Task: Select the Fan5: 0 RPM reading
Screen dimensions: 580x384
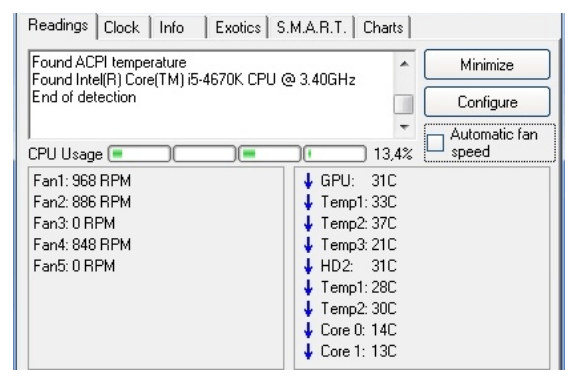Action: coord(74,266)
